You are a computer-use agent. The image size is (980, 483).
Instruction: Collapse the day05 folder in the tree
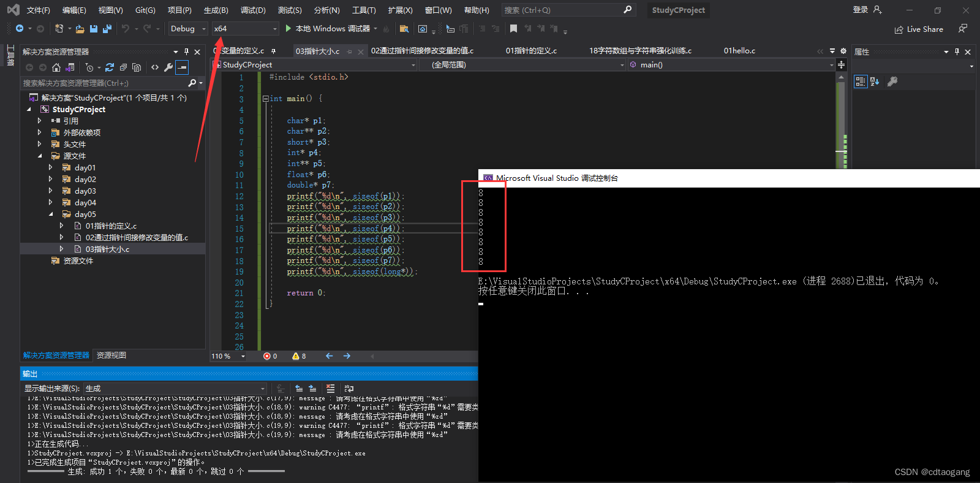click(x=51, y=215)
